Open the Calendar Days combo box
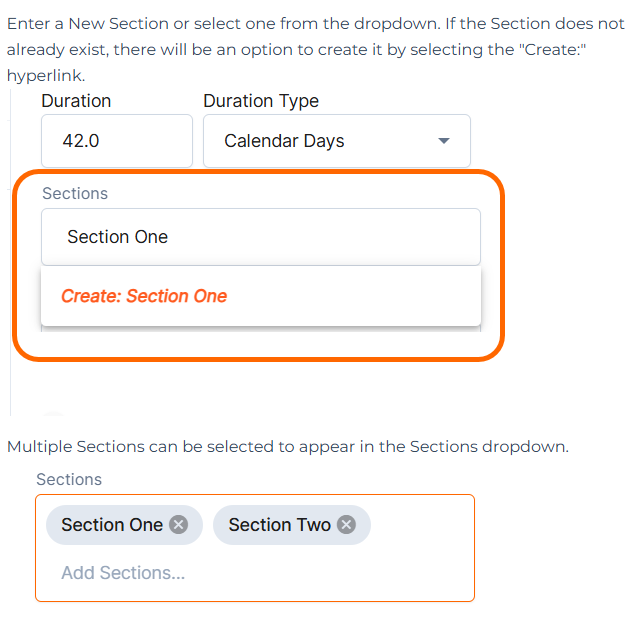This screenshot has height=621, width=643. pos(320,141)
